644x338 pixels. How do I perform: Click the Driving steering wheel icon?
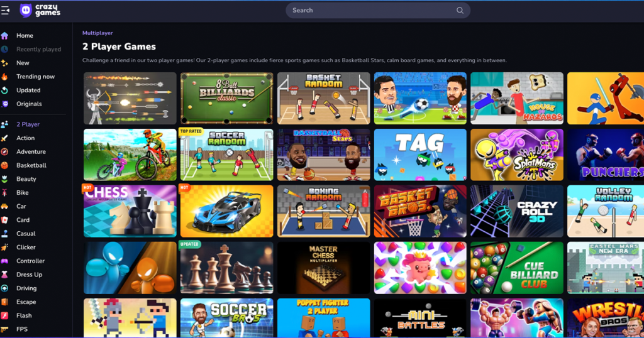tap(4, 288)
